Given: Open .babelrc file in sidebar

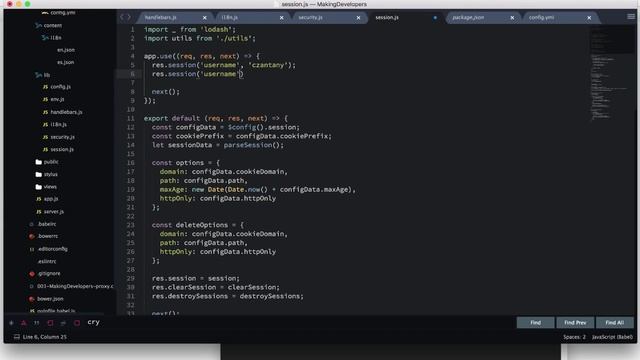Looking at the screenshot, I should (x=43, y=224).
